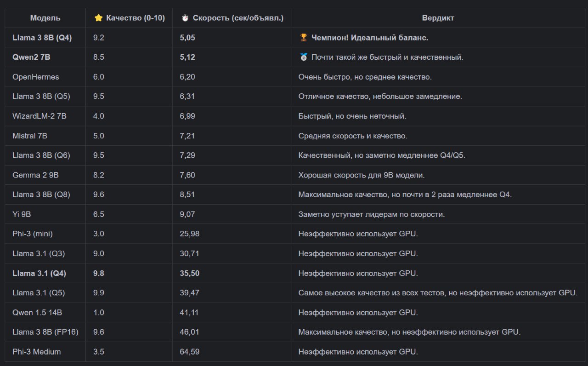The height and width of the screenshot is (366, 588).
Task: Click the Модель column header
Action: click(45, 18)
